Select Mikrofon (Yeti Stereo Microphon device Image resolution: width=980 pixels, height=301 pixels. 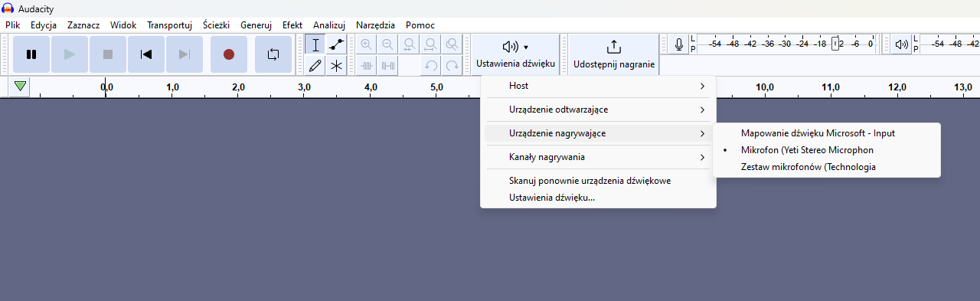pyautogui.click(x=827, y=150)
